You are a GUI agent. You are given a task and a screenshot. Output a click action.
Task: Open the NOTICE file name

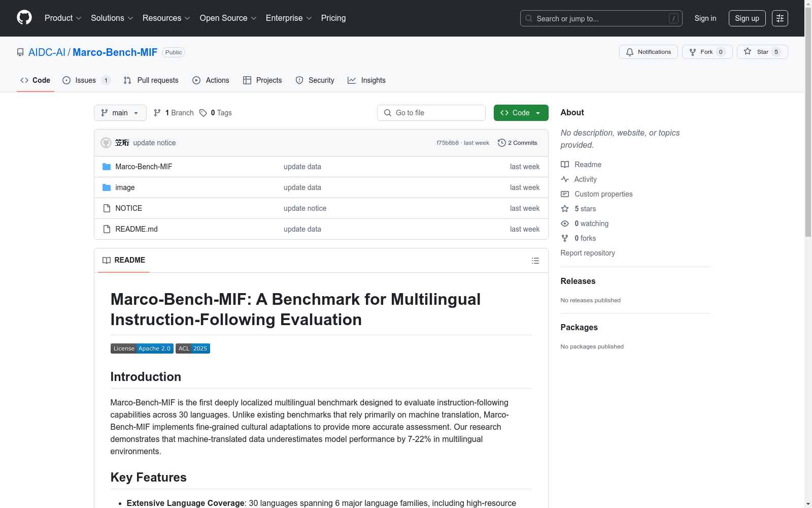(129, 208)
